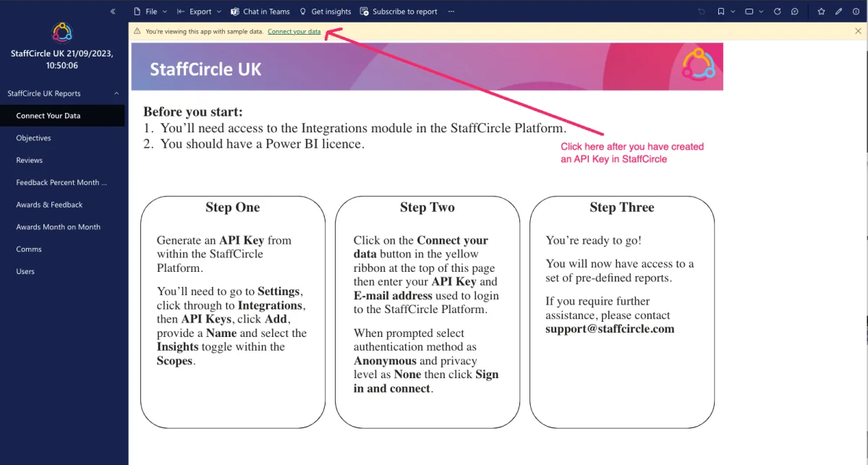
Task: Click Get insights
Action: 325,12
